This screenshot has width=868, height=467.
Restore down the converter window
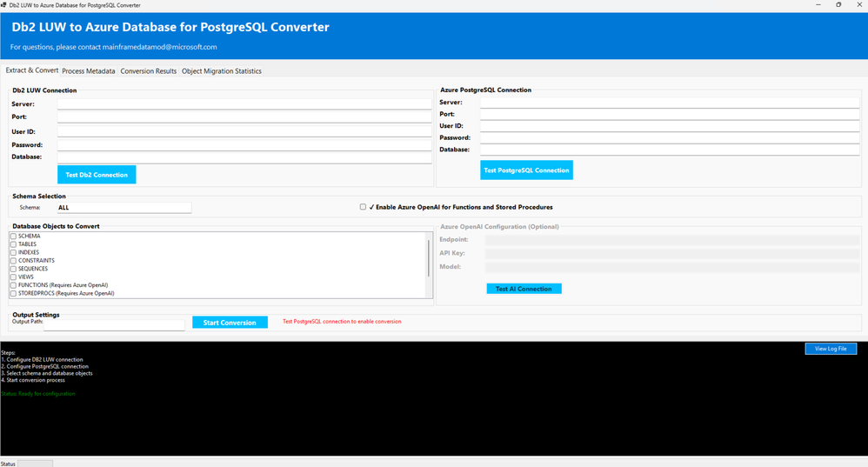(838, 5)
